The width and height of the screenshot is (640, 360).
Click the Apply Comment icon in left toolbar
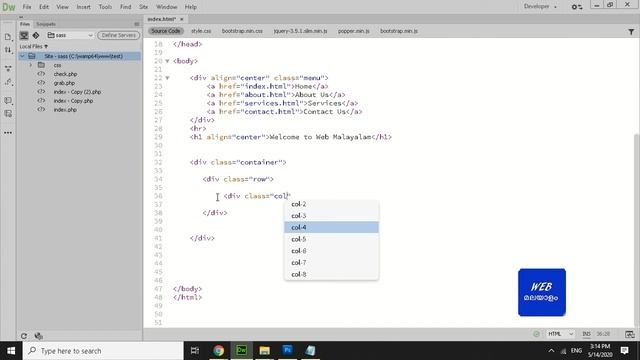click(8, 100)
